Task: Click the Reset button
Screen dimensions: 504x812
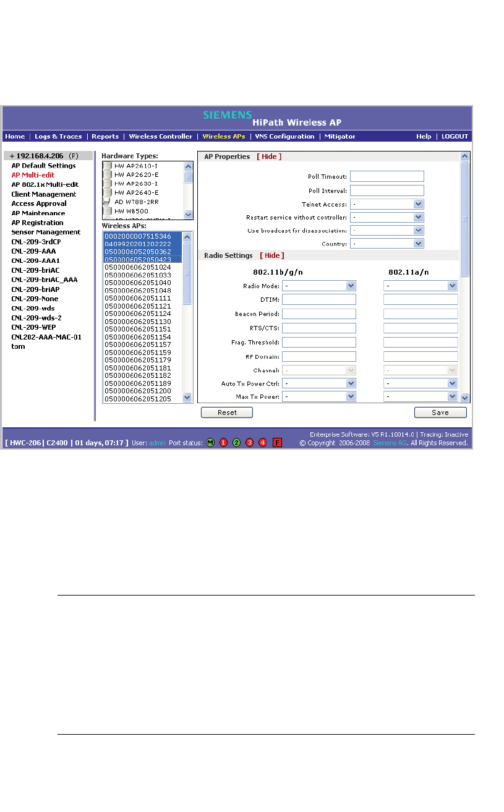Action: point(227,412)
